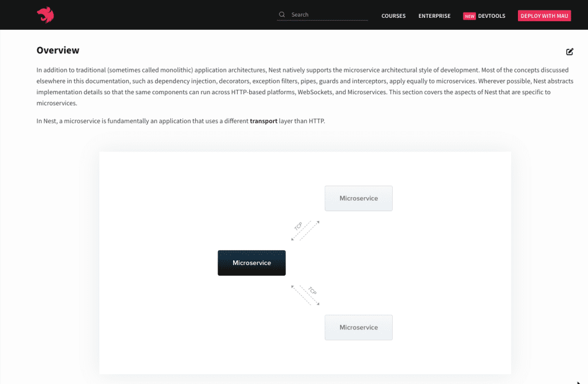The width and height of the screenshot is (588, 384).
Task: Click the edit page pencil icon
Action: point(570,51)
